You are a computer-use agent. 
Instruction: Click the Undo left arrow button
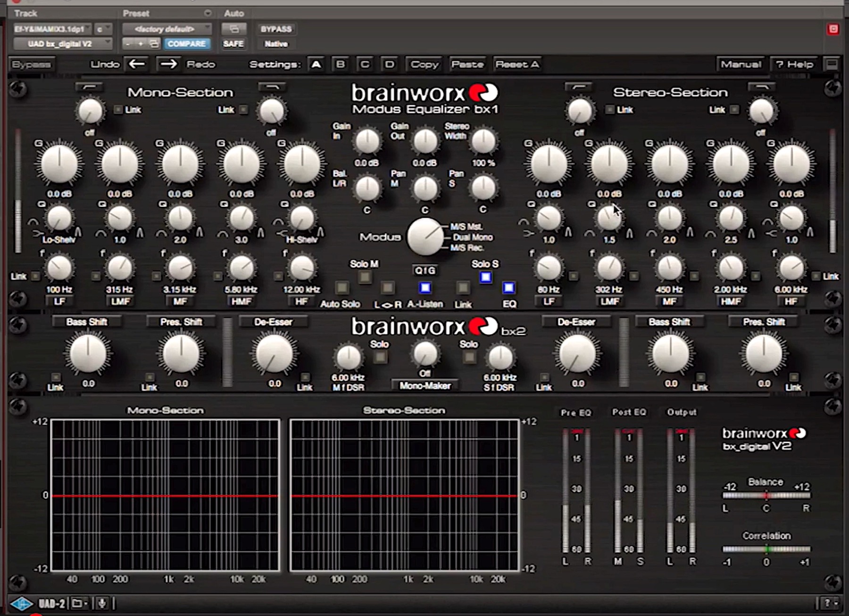[x=137, y=64]
